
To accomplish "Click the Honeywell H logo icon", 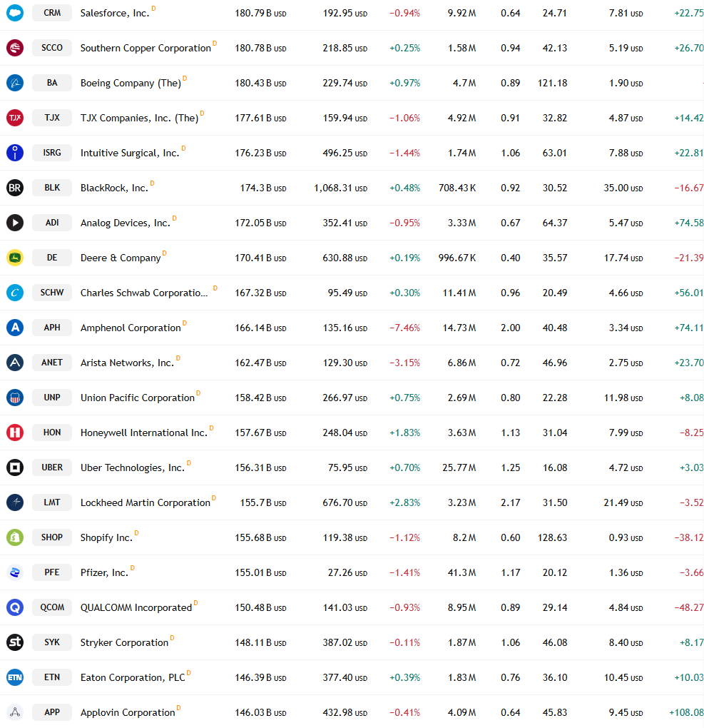I will pos(15,433).
